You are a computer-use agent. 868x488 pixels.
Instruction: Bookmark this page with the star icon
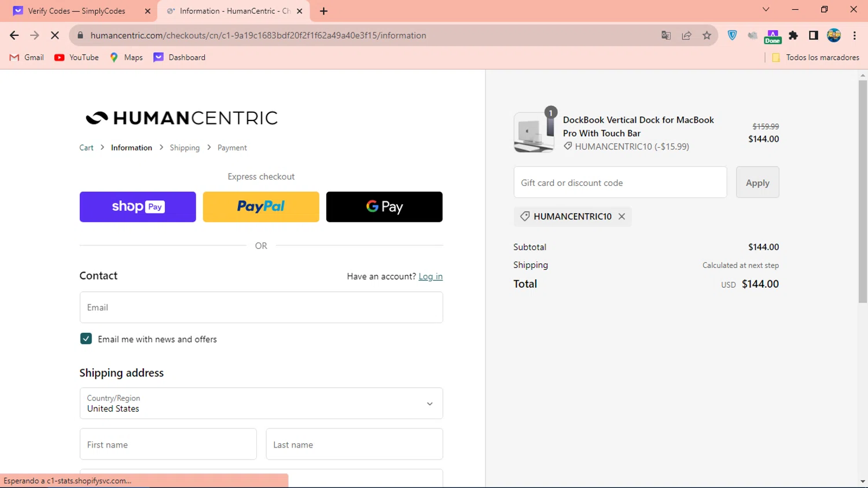(707, 35)
